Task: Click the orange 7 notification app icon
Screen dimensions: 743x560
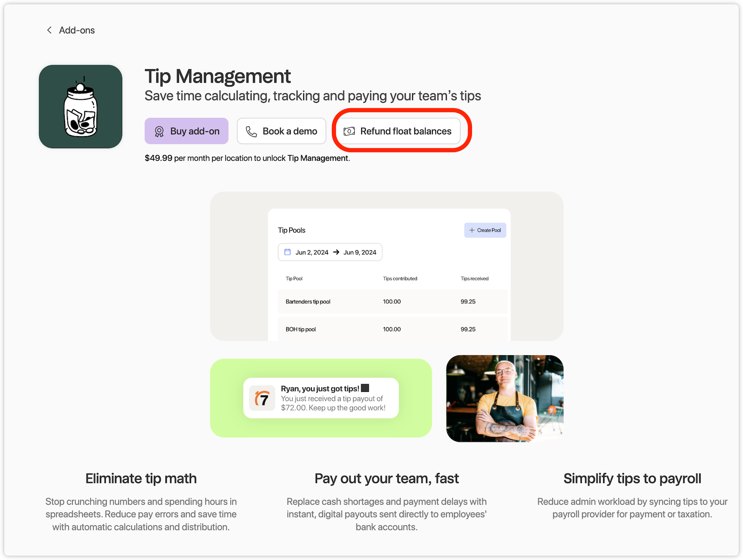Action: pos(262,398)
